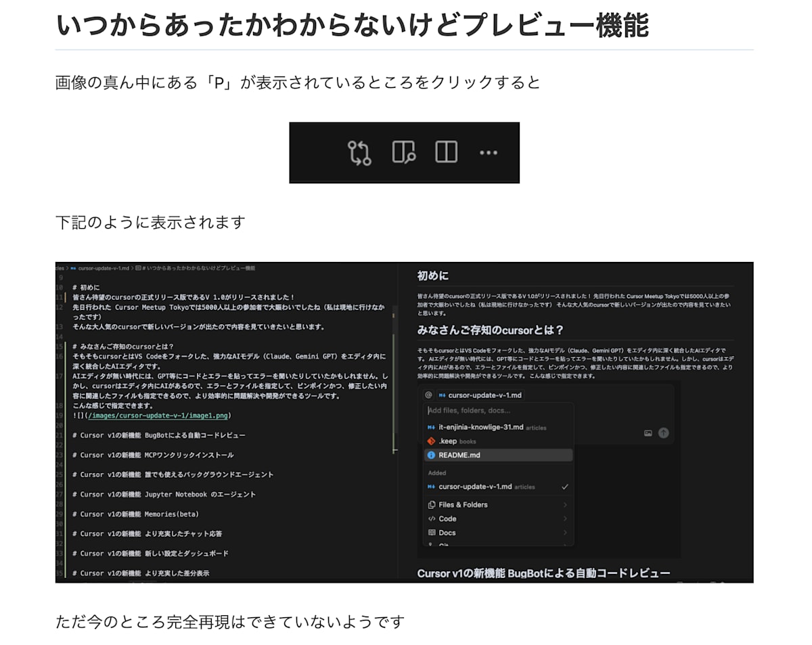
Task: Click the Added section label in picker
Action: coord(437,473)
